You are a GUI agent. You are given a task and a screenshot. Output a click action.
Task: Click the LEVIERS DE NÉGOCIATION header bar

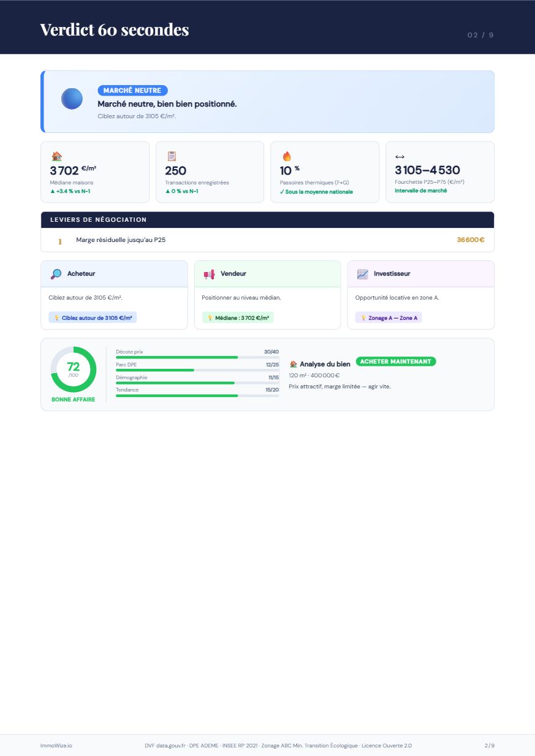click(x=267, y=220)
